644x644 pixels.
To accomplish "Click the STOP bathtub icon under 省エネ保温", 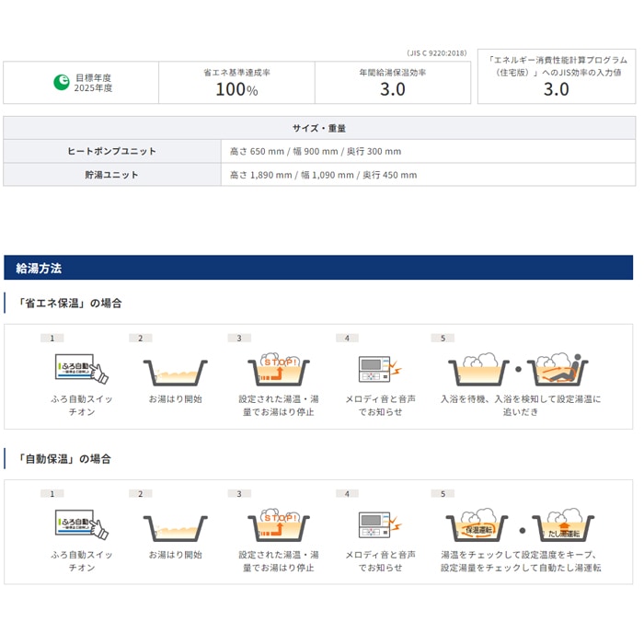I will click(276, 368).
